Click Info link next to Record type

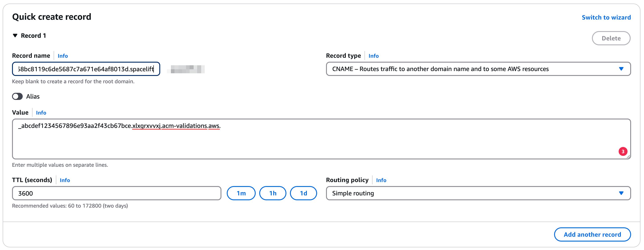pos(373,56)
